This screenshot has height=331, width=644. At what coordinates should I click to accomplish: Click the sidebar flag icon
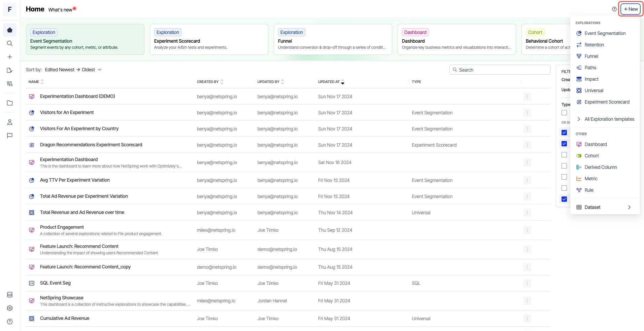pyautogui.click(x=10, y=136)
